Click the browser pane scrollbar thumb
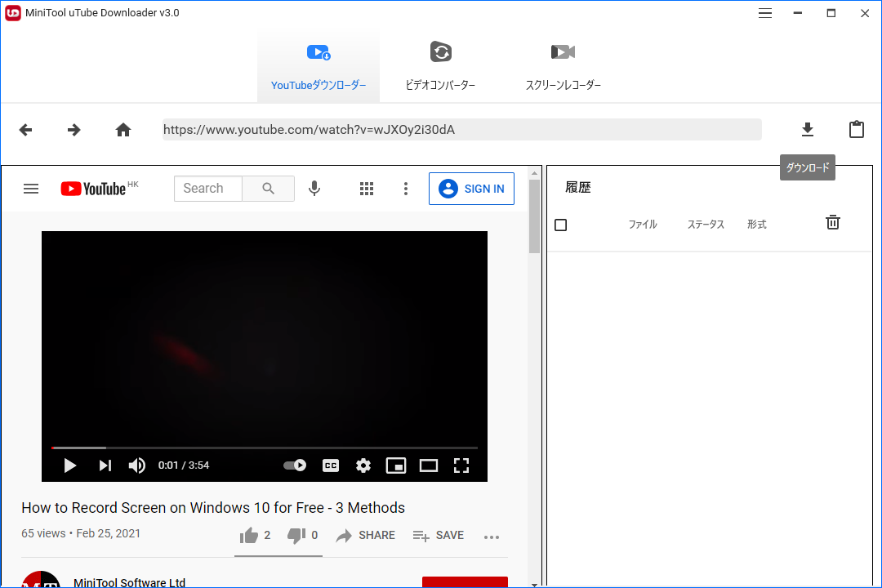882x588 pixels. pos(534,216)
